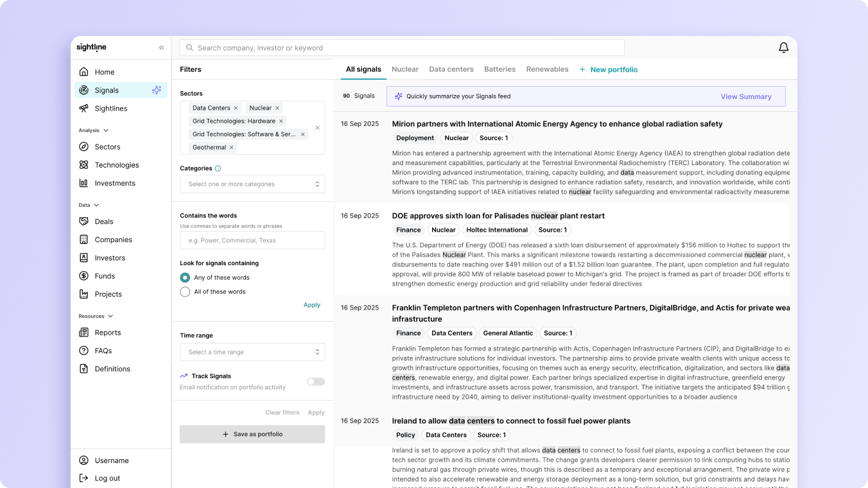Remove Grid Technologies: Software chip
This screenshot has width=868, height=488.
[302, 134]
